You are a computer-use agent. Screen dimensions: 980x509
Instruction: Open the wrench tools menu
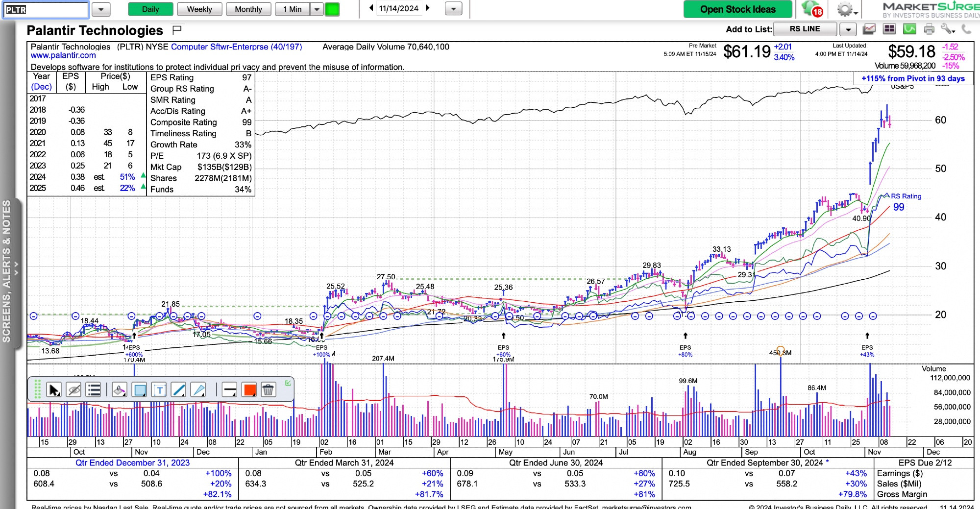pyautogui.click(x=948, y=29)
